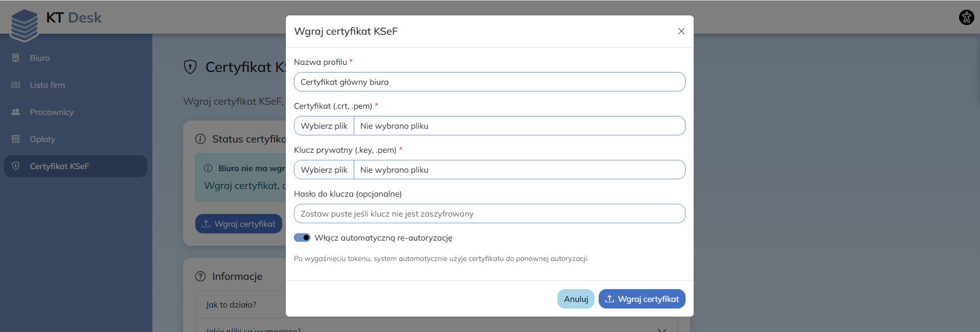Choose file for Klucz prywatny

point(324,170)
